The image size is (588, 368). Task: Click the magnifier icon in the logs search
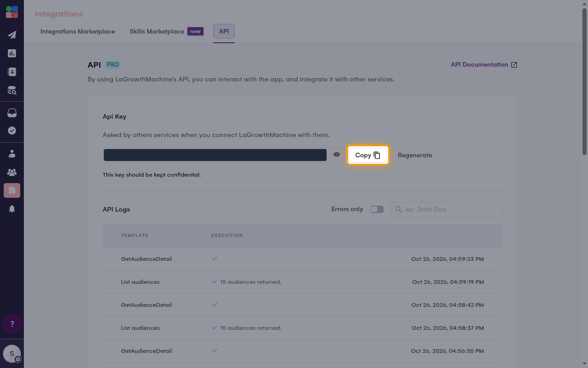pos(399,209)
